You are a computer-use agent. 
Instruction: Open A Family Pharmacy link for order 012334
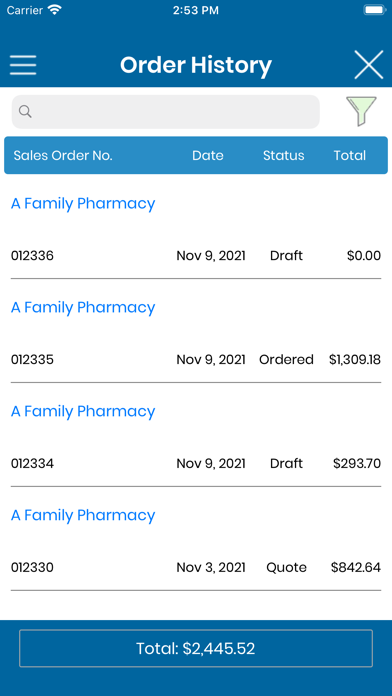(x=83, y=411)
